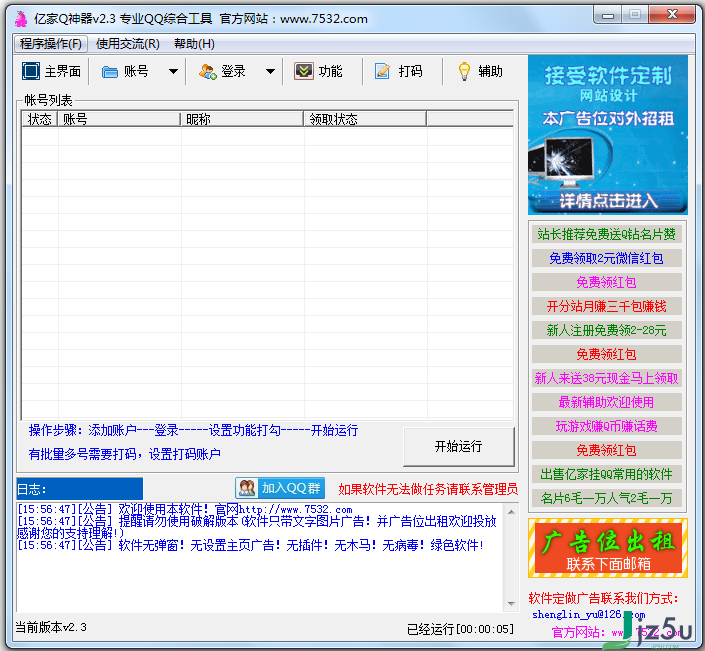Click 新人来送38元现金马上领取 link
The image size is (705, 651).
[607, 378]
